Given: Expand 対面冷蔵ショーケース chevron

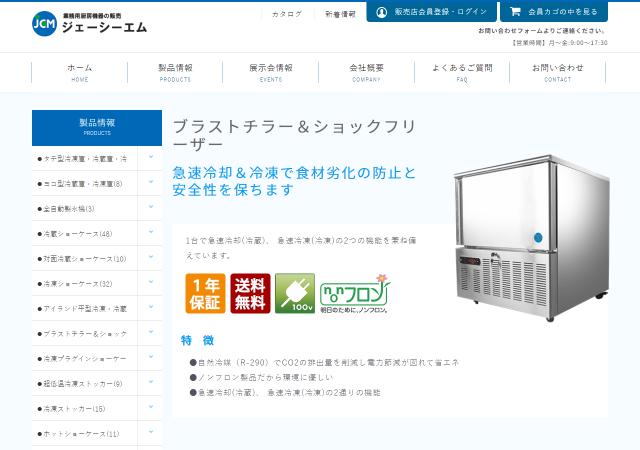Looking at the screenshot, I should coord(151,257).
